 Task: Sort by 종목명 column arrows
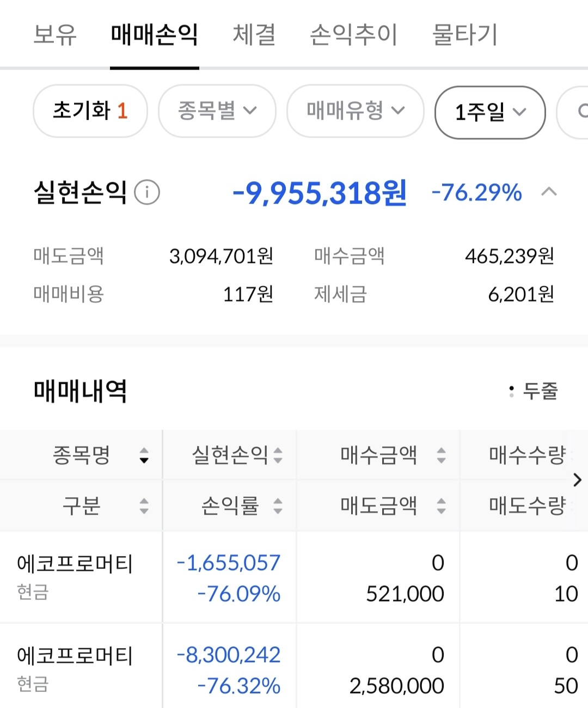[144, 455]
